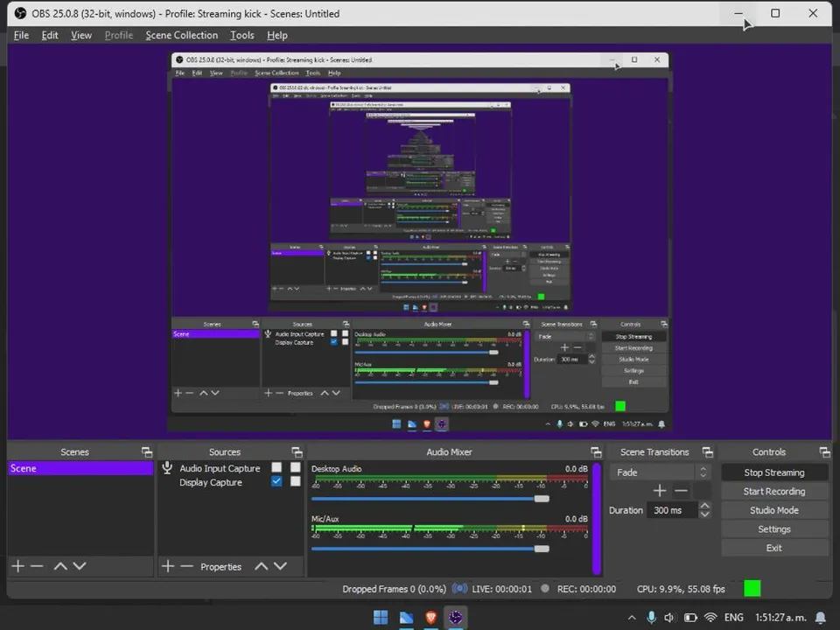Click the live broadcast status icon
The height and width of the screenshot is (630, 840).
459,589
